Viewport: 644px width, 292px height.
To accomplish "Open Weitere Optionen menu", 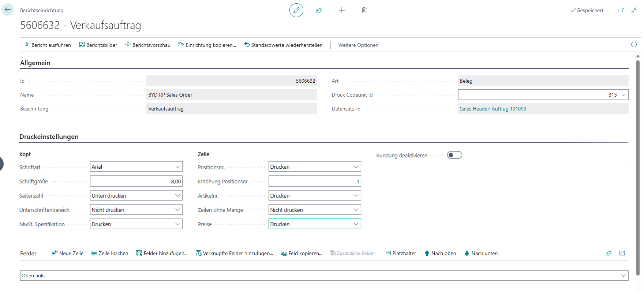I will 358,45.
